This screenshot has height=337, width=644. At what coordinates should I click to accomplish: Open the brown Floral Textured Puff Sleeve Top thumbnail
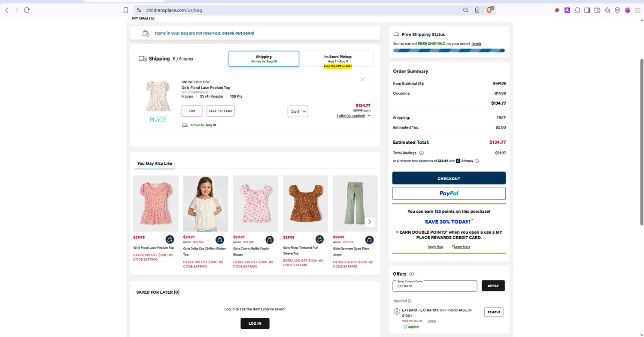tap(306, 204)
